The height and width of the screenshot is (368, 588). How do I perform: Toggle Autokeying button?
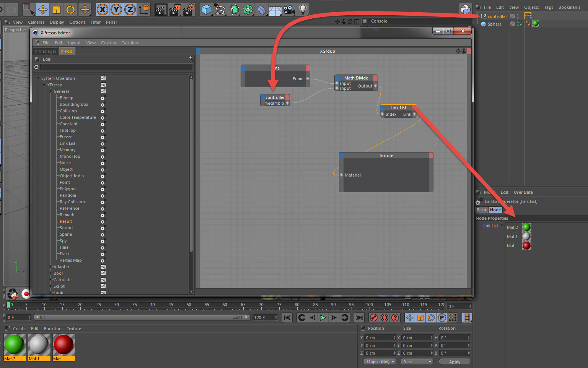pyautogui.click(x=384, y=318)
